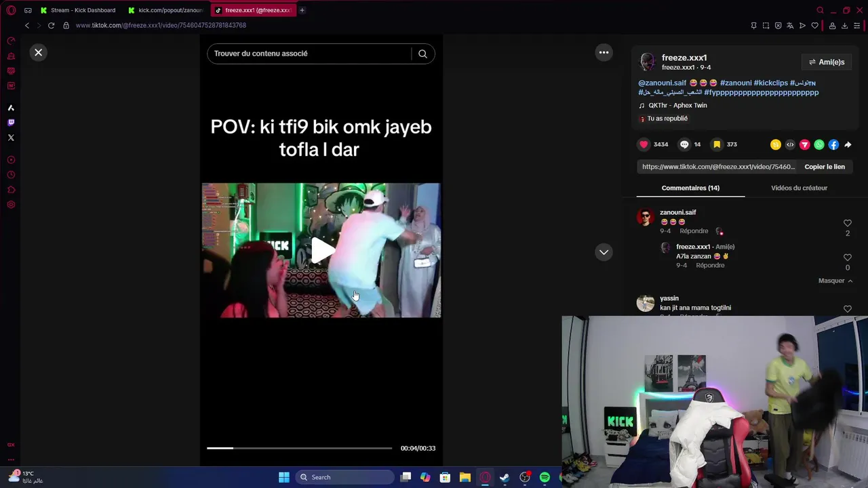Open sidebar history clock icon
Screen dimensions: 868x488
[11, 175]
